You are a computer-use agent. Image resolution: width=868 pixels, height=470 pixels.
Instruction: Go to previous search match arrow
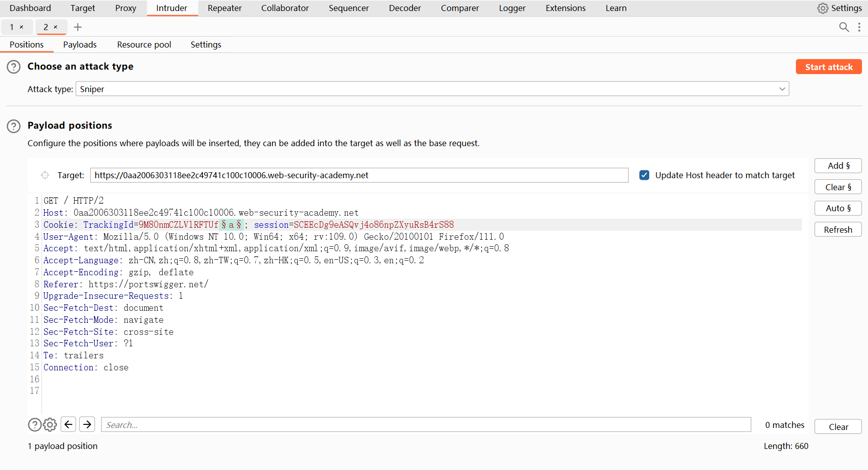[69, 424]
